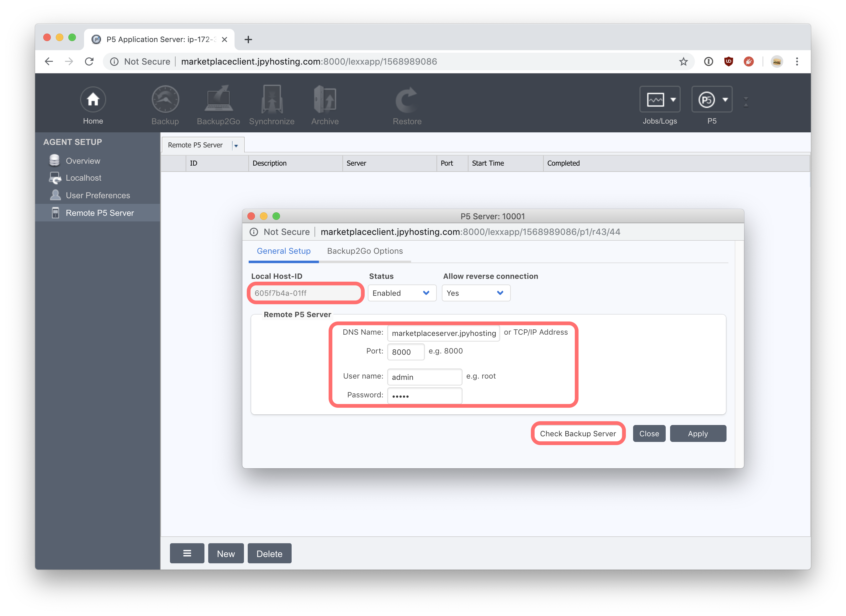Open the Allow reverse connection dropdown

tap(476, 293)
